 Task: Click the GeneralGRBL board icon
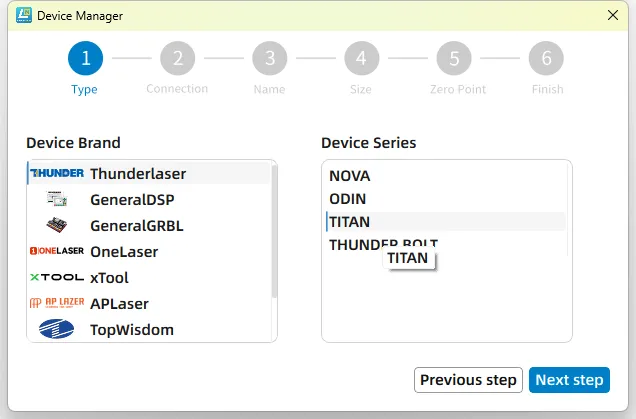tap(57, 225)
